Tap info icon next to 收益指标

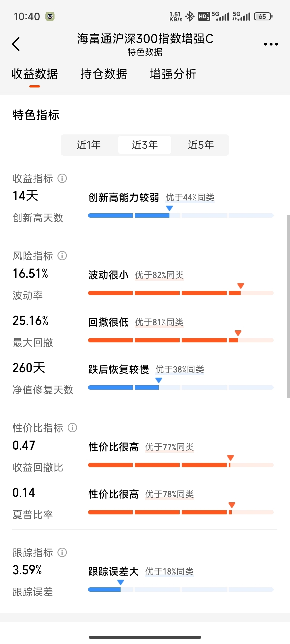(62, 178)
